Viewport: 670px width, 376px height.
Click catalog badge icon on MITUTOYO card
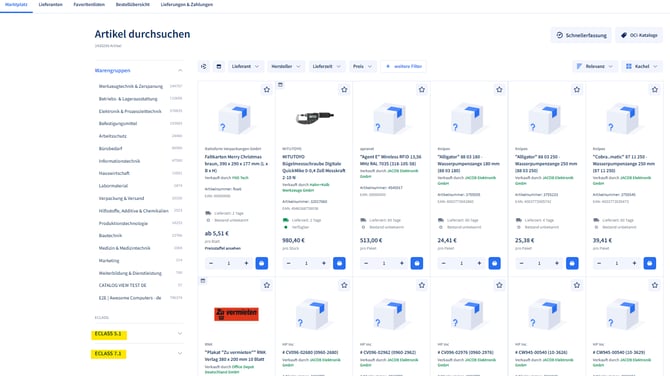tap(280, 85)
